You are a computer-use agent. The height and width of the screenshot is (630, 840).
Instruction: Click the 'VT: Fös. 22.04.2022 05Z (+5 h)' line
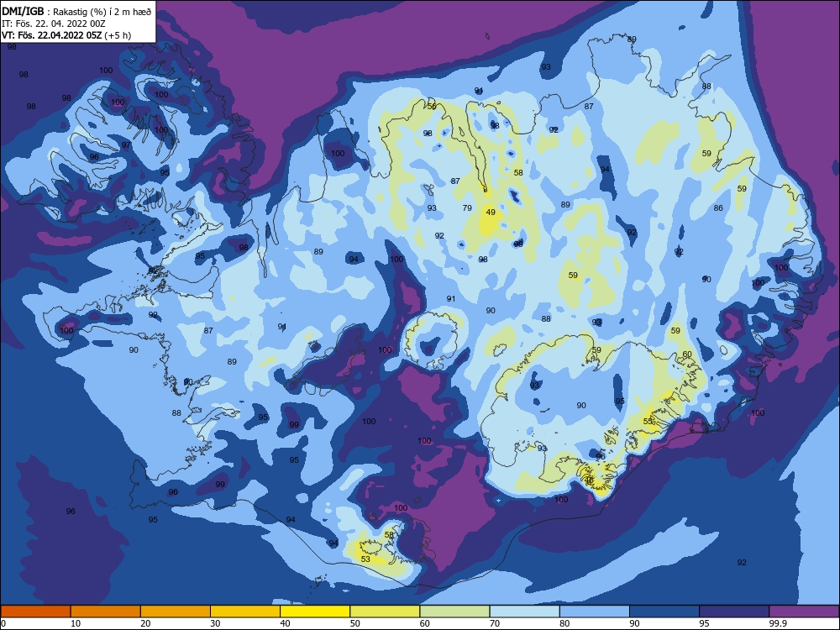[x=66, y=35]
